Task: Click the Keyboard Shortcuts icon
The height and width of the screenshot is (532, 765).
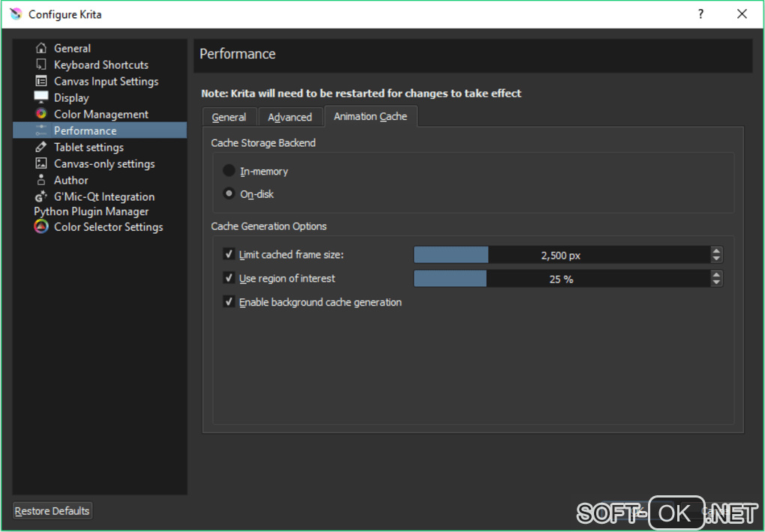Action: pos(41,64)
